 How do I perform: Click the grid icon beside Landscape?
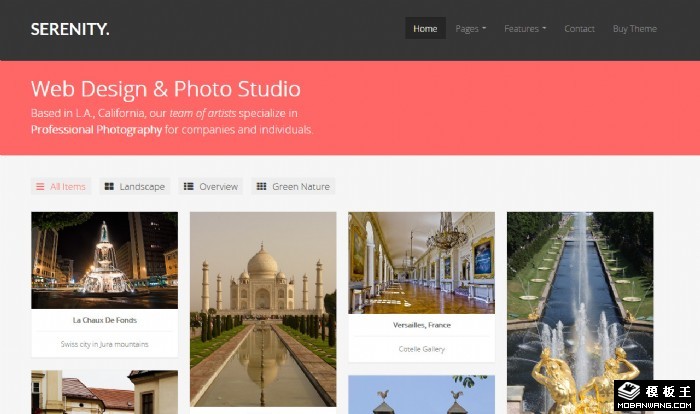tap(109, 187)
